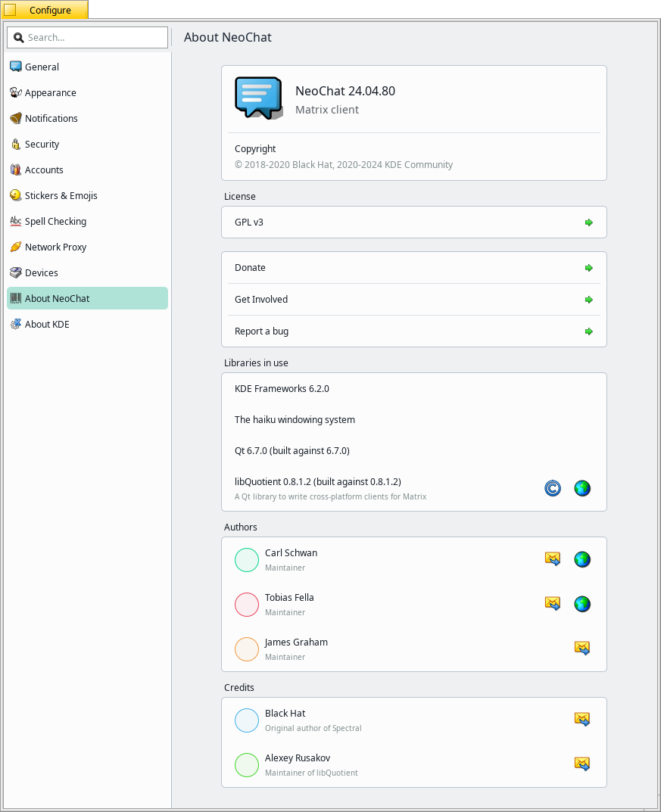Open Notifications settings
The image size is (661, 812).
click(x=51, y=119)
